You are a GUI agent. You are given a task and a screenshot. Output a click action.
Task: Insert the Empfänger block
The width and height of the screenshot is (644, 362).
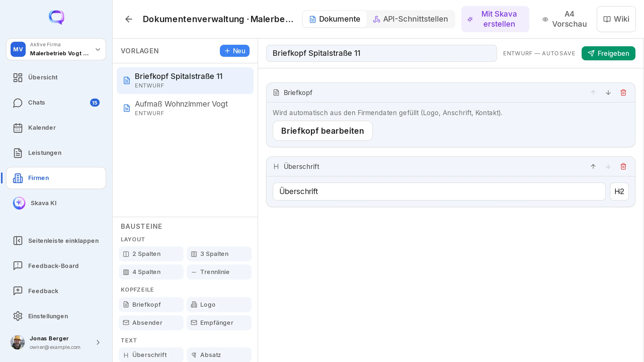[x=219, y=323]
